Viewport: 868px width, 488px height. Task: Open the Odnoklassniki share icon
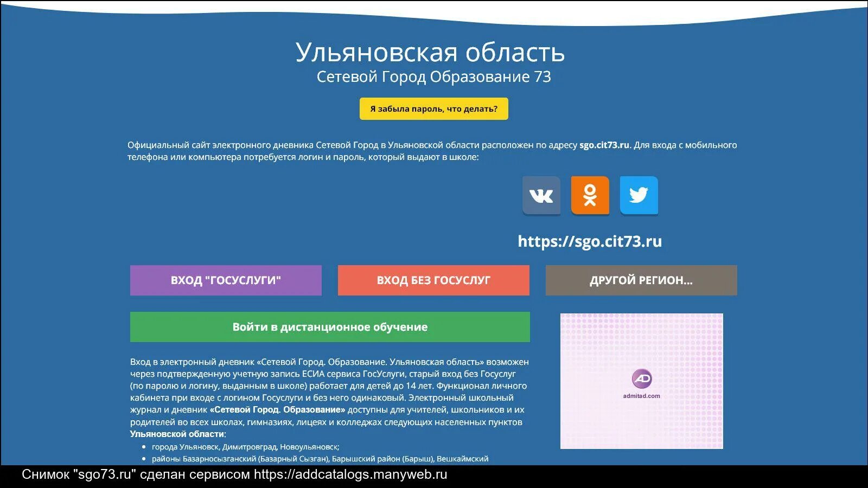tap(590, 196)
